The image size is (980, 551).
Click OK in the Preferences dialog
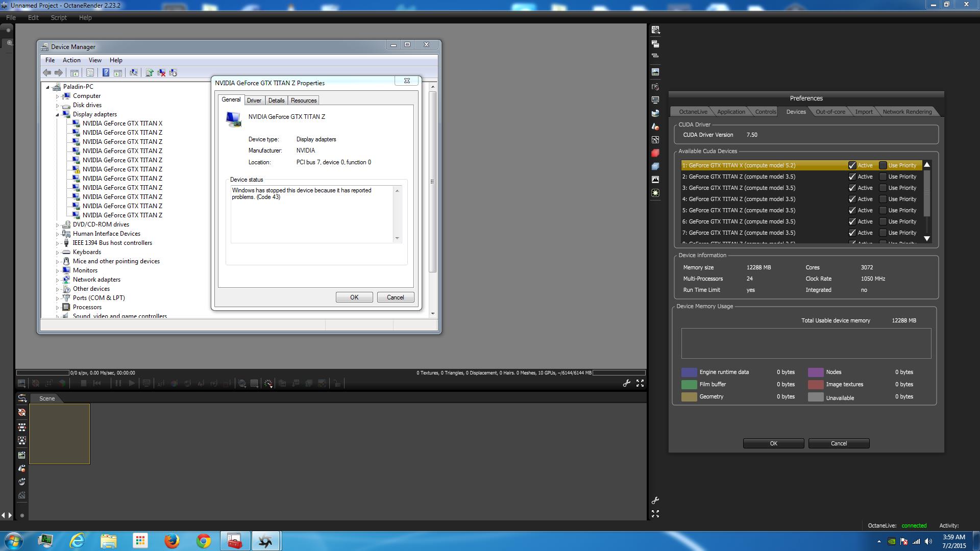point(773,443)
